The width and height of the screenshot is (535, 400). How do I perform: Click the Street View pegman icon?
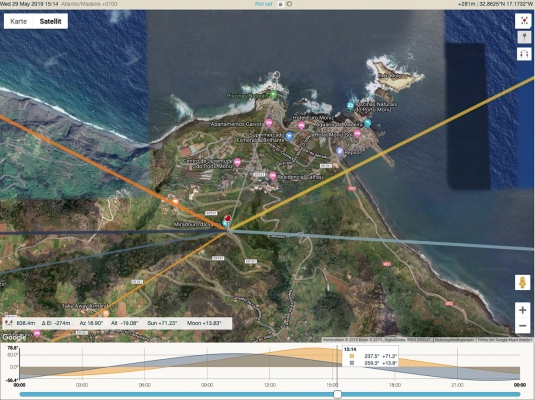522,283
